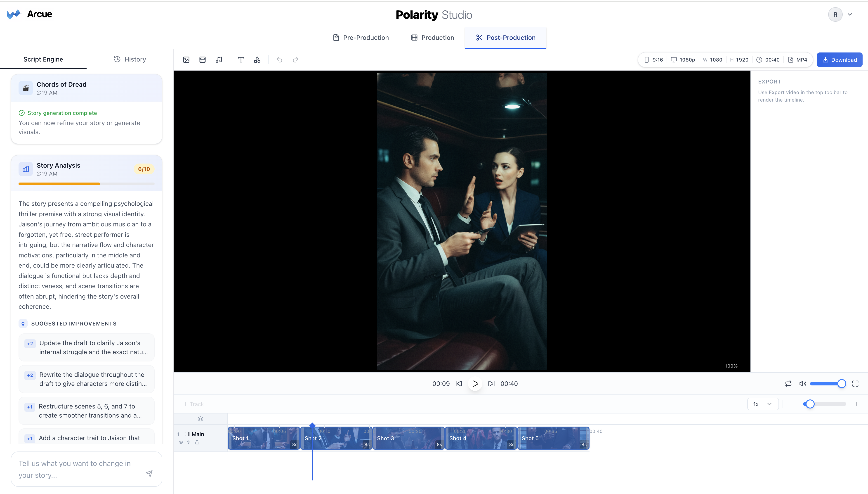Click the video preview frame
Viewport: 868px width, 494px height.
(462, 221)
